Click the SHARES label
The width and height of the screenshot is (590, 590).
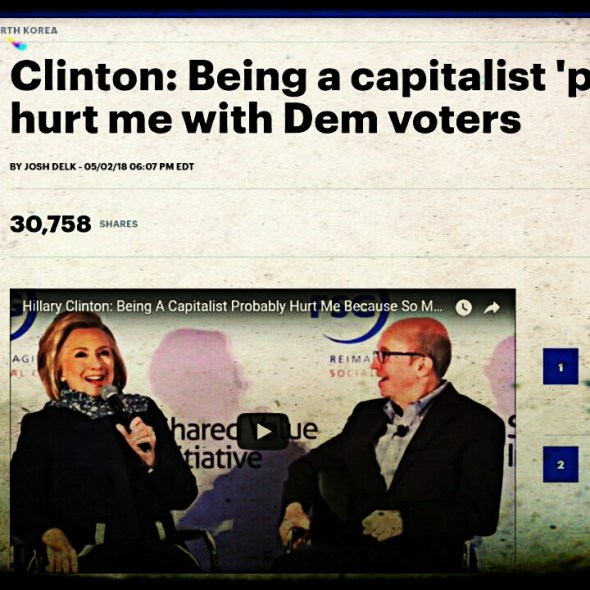click(x=119, y=224)
